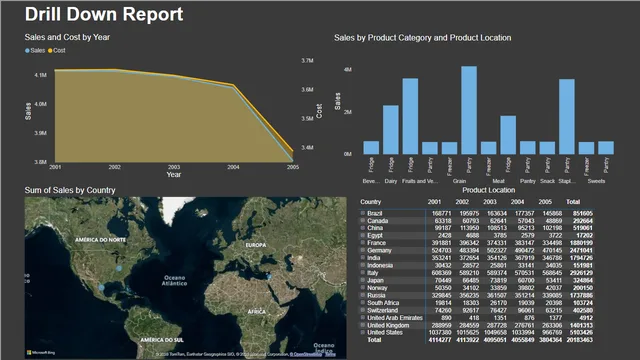Viewport: 640px width, 360px height.
Task: Expand the Canada row in matrix
Action: point(362,220)
